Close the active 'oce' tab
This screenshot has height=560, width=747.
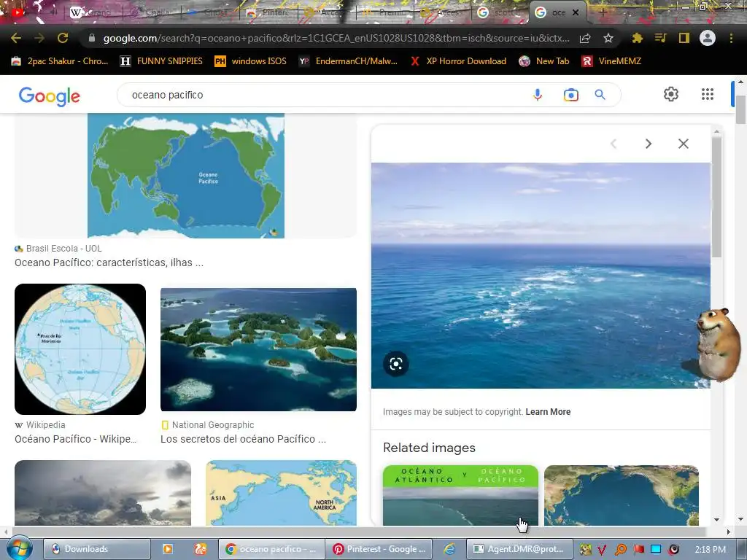tap(576, 12)
